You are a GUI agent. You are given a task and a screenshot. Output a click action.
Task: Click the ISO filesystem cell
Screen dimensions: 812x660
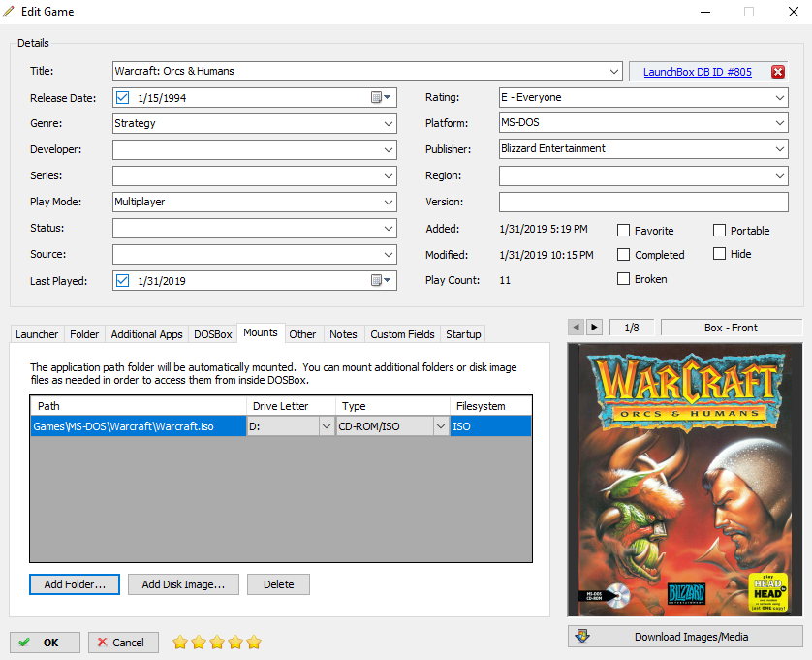pos(491,426)
